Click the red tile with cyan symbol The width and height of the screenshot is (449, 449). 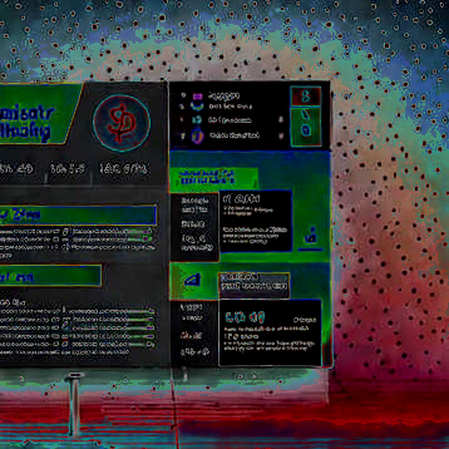pyautogui.click(x=306, y=96)
